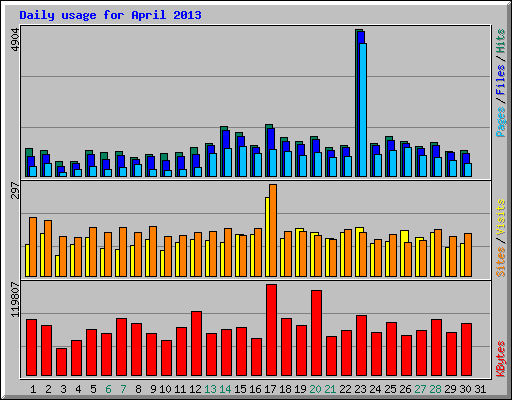
Task: Click the Hits legend label
Action: tap(500, 42)
